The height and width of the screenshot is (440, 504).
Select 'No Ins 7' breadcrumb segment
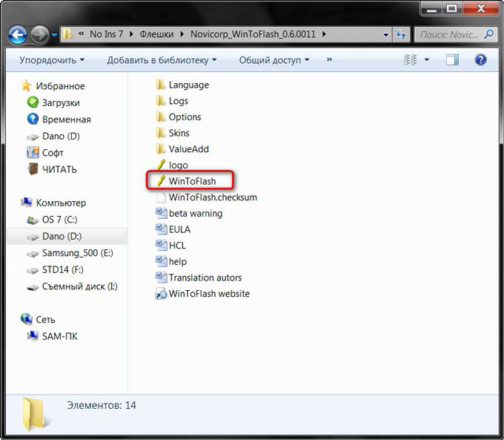[107, 34]
